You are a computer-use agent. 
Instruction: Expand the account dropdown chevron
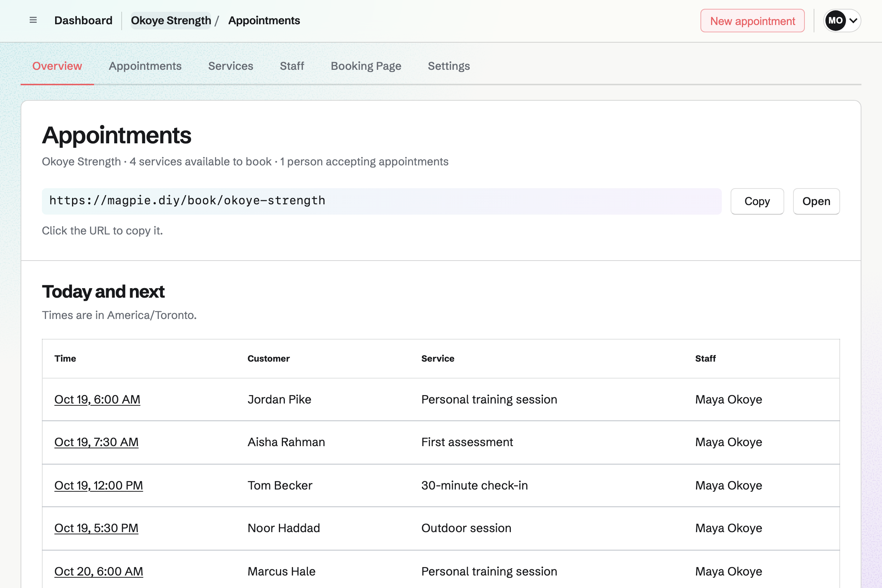(853, 21)
